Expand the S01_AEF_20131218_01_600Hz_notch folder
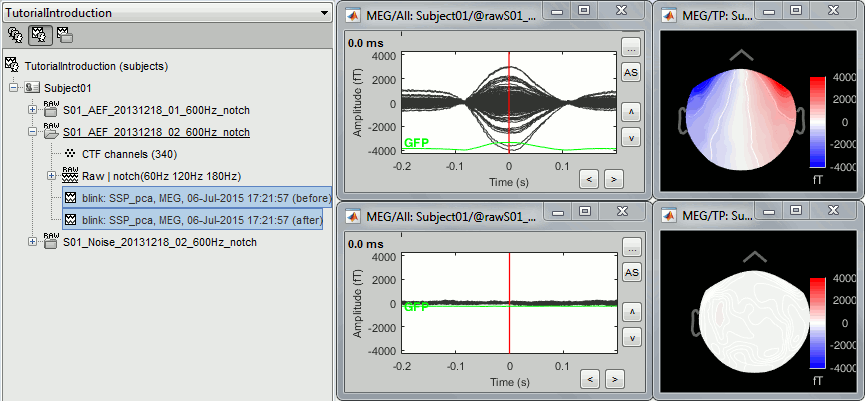Screen dimensions: 865x401 [32, 110]
